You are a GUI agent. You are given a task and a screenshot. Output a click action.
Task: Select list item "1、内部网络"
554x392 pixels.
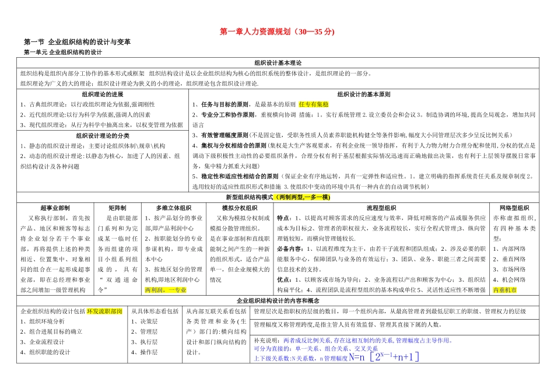click(509, 249)
